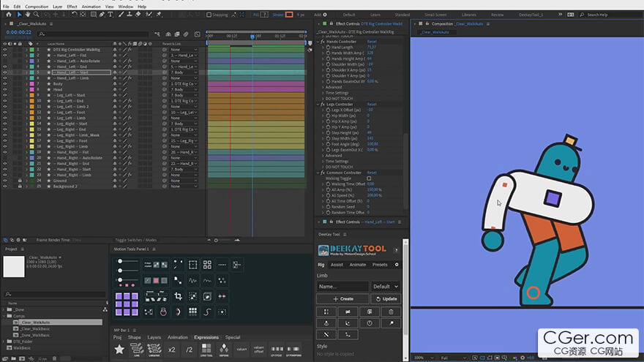Click the crop icon in Motion Tools

pyautogui.click(x=178, y=296)
